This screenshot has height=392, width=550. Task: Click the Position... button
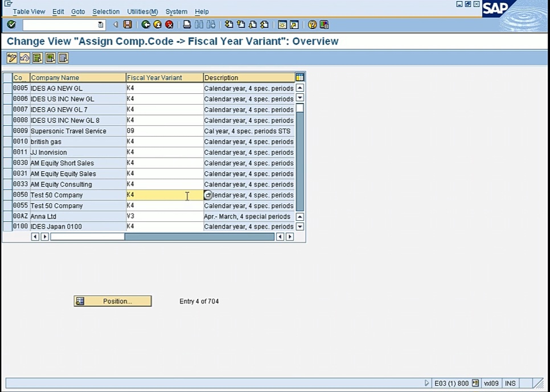[x=113, y=301]
